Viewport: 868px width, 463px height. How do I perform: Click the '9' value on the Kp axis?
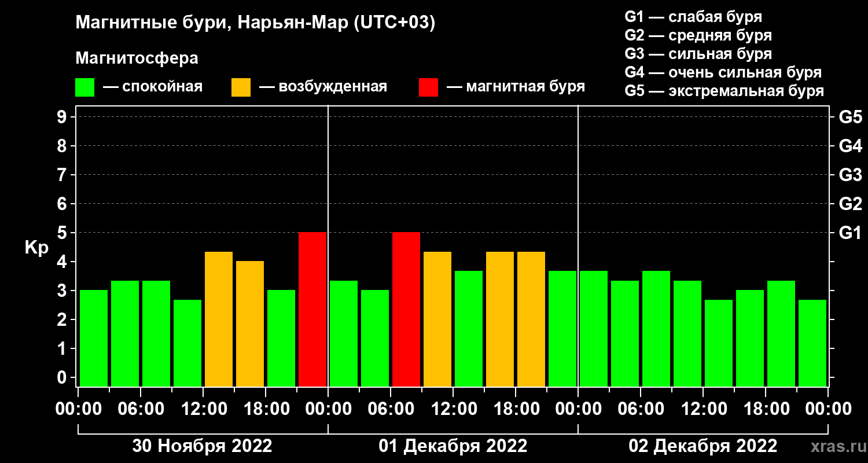63,117
